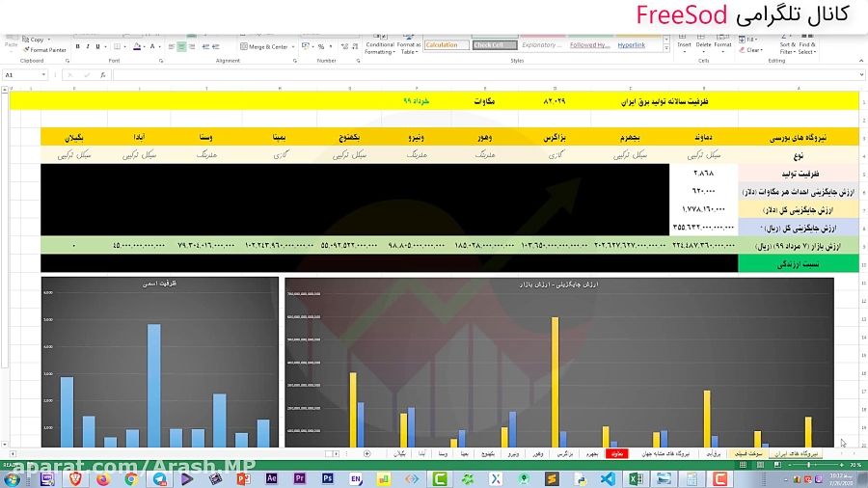Click the cell borders icon
The image size is (868, 488).
(x=117, y=47)
